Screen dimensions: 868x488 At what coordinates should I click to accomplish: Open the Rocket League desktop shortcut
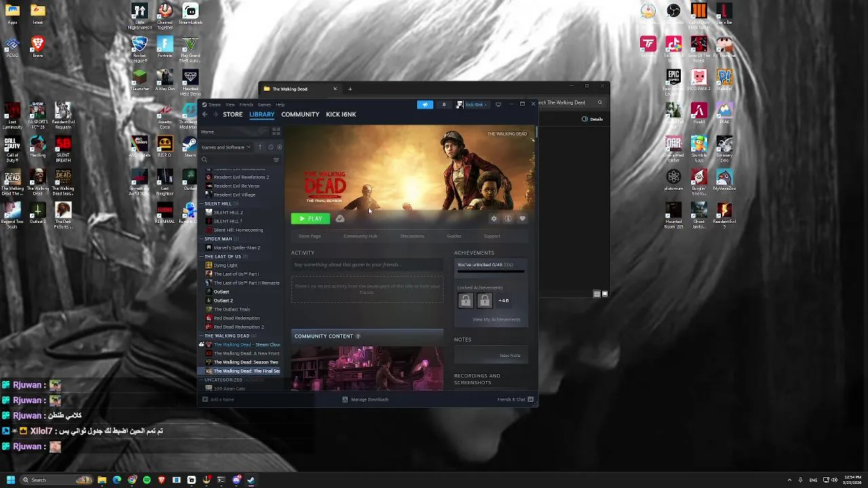[140, 49]
